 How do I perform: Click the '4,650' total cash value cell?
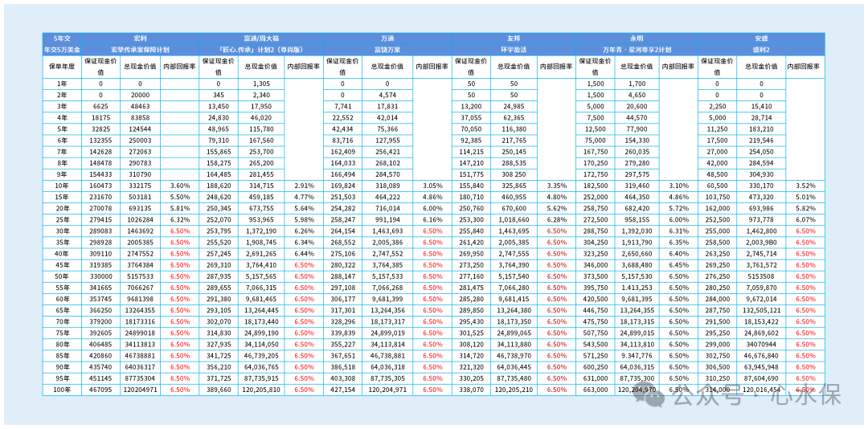click(x=637, y=96)
